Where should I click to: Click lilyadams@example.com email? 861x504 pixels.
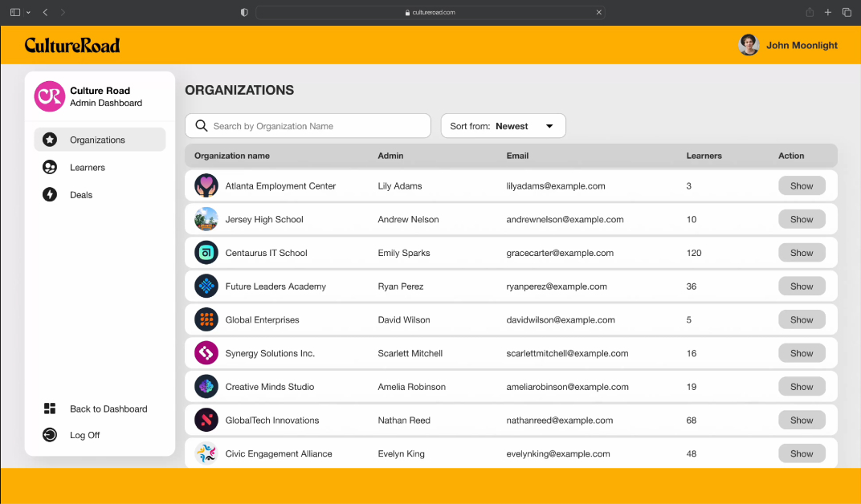pyautogui.click(x=556, y=186)
